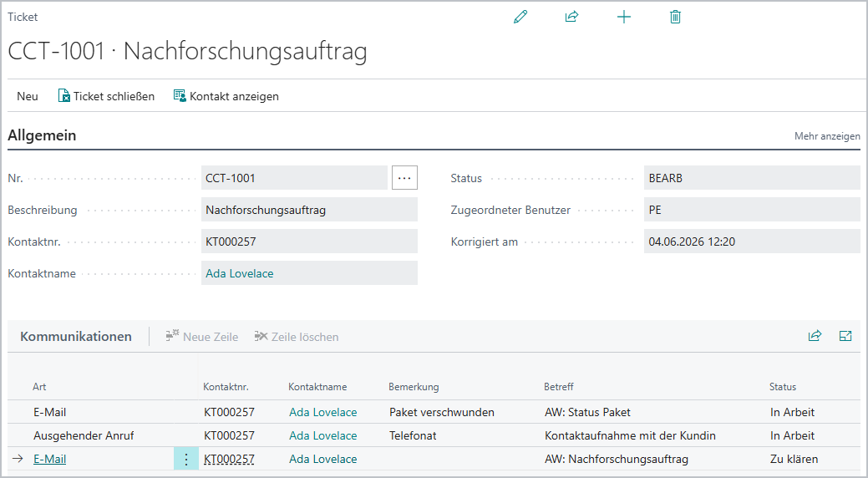
Task: Expand Kommunikationen part to full view icon
Action: [x=845, y=336]
